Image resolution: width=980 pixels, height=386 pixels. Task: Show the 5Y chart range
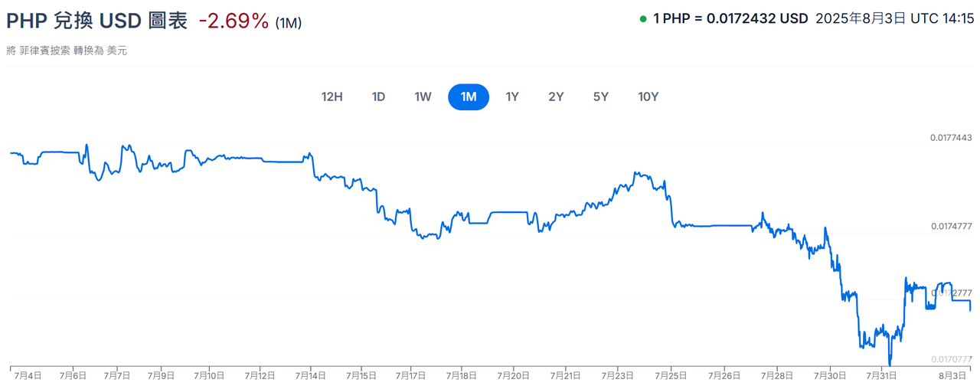601,97
